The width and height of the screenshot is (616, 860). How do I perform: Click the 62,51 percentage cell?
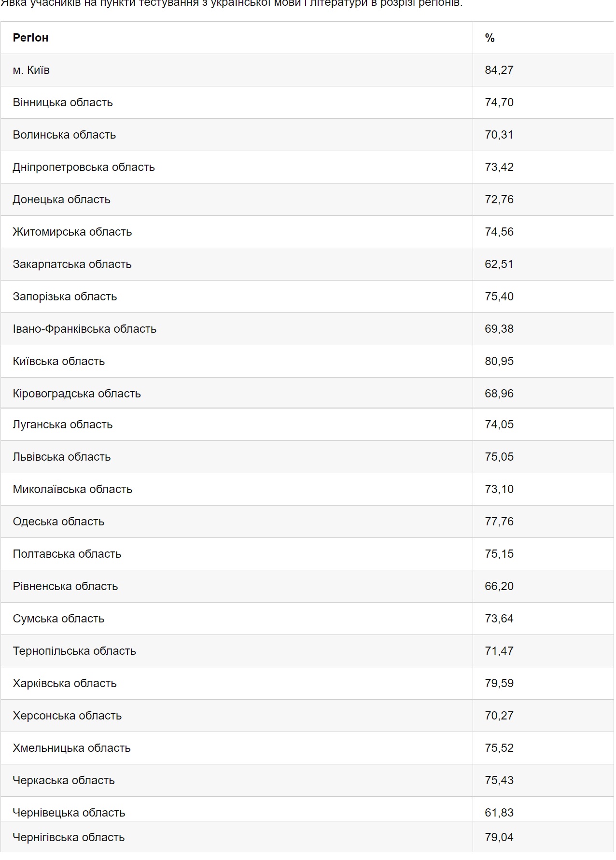(x=499, y=264)
